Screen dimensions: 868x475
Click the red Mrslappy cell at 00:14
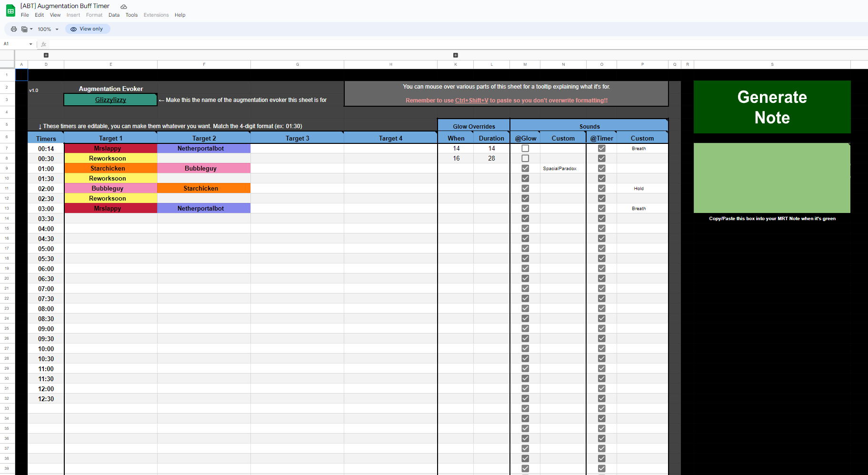click(x=110, y=148)
